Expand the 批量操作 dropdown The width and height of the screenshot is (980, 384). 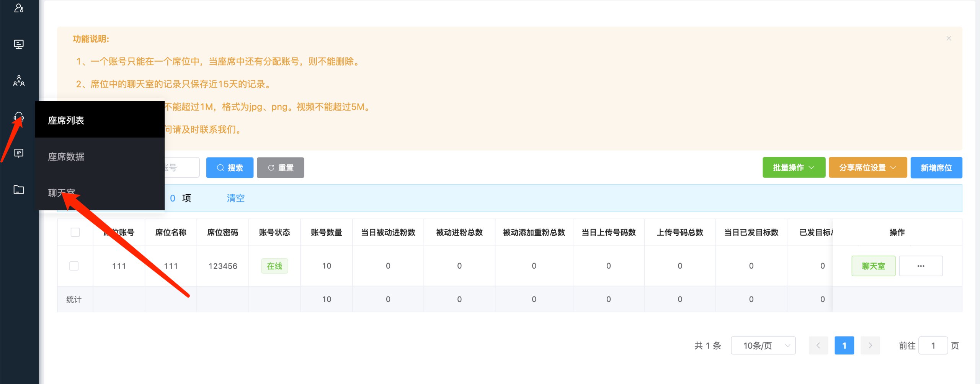pos(794,167)
